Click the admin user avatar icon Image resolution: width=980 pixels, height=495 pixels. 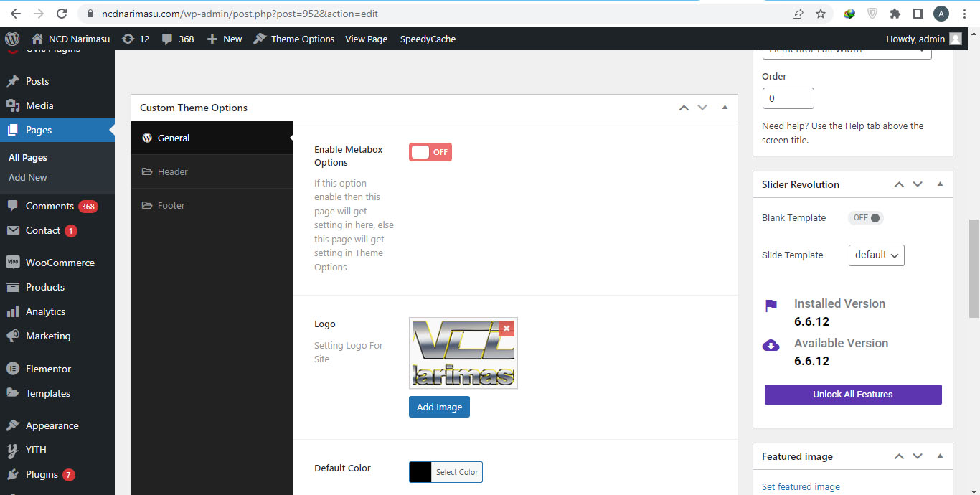(955, 39)
